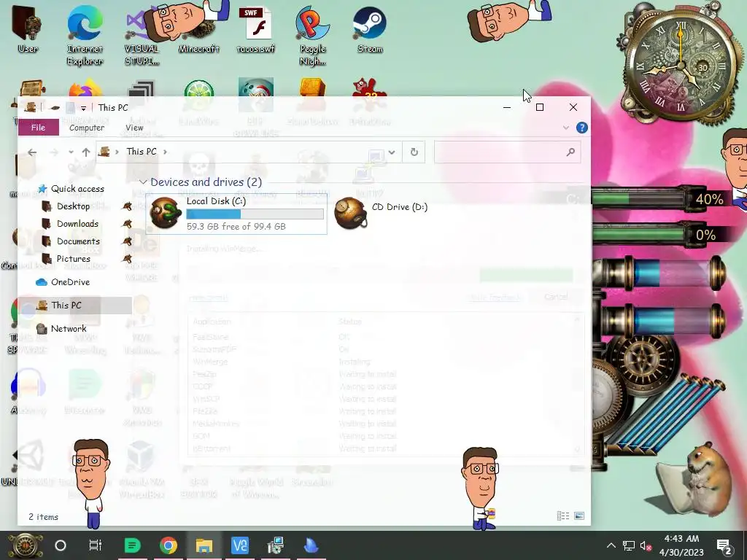Select OneDrive in navigation pane
The image size is (747, 560).
pos(70,282)
